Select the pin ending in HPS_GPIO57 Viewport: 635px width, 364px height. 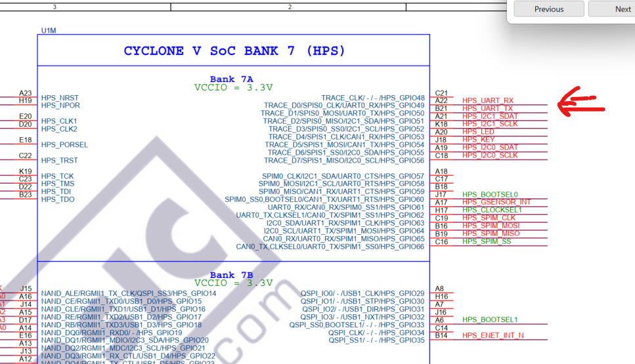tap(343, 176)
